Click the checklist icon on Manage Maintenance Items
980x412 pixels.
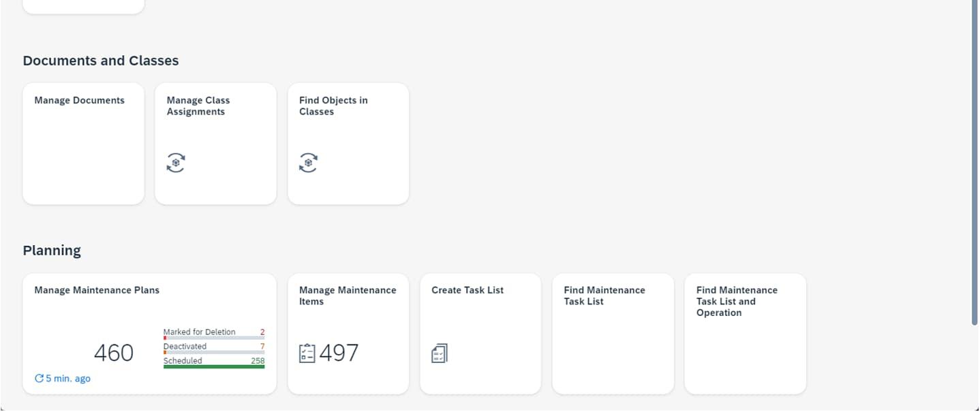point(307,353)
